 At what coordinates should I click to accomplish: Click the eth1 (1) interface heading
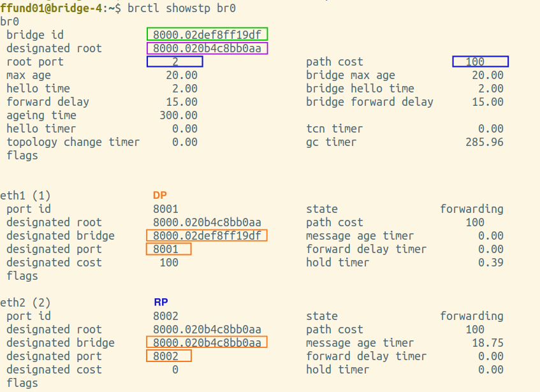pos(26,196)
